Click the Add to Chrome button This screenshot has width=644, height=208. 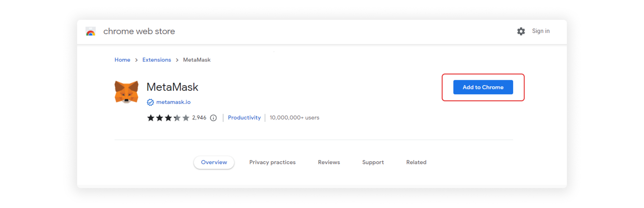(483, 87)
